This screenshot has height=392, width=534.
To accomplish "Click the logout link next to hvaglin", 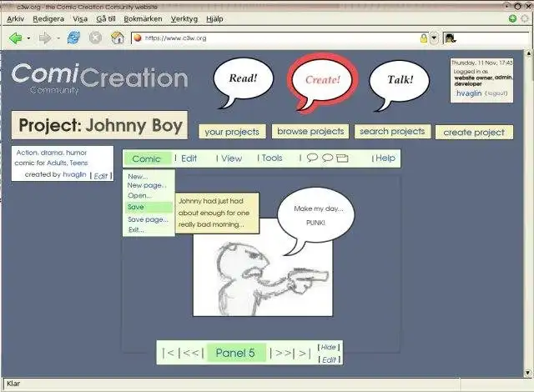I will coord(496,93).
